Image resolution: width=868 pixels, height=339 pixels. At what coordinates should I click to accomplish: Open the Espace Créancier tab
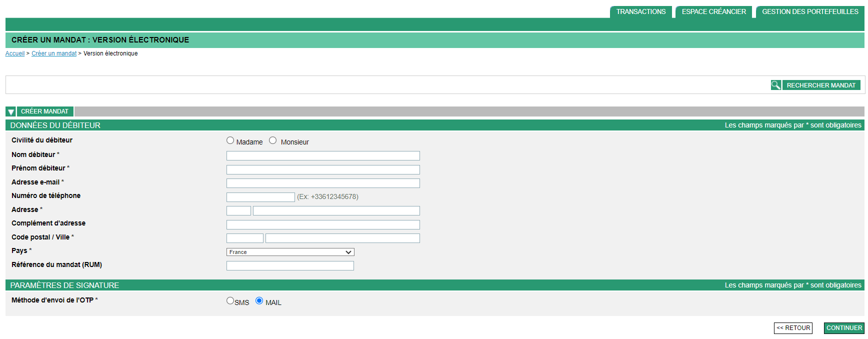[x=713, y=11]
